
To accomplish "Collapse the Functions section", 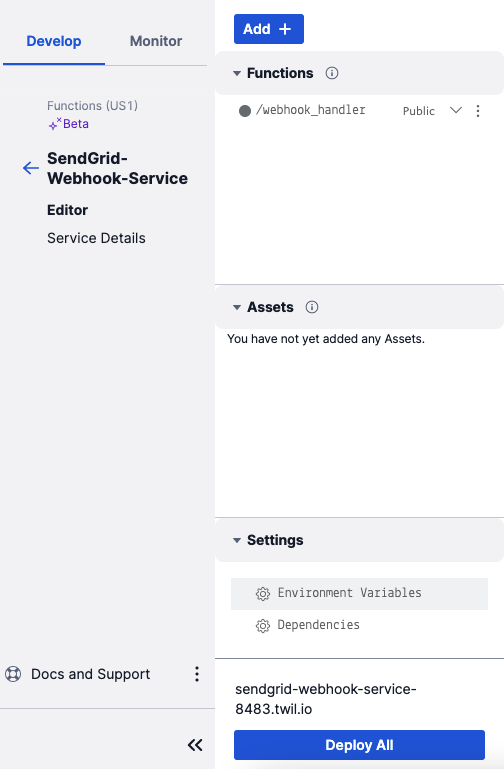I will (237, 74).
